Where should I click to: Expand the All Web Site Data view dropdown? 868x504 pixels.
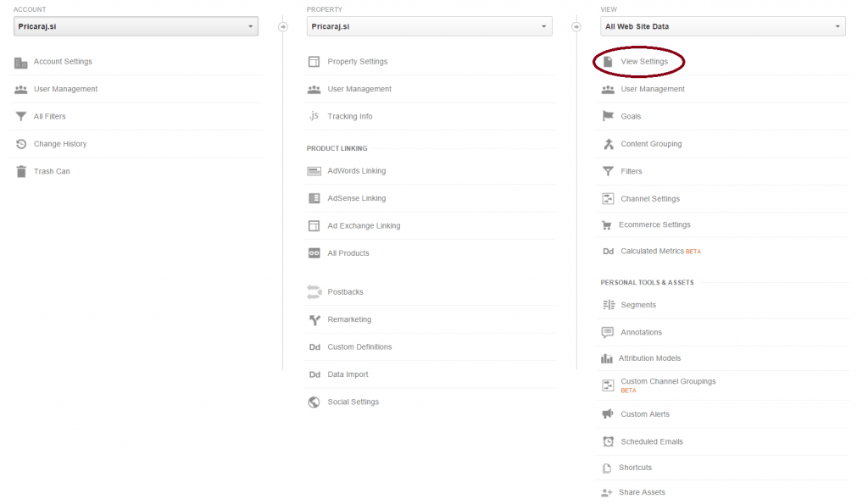722,27
